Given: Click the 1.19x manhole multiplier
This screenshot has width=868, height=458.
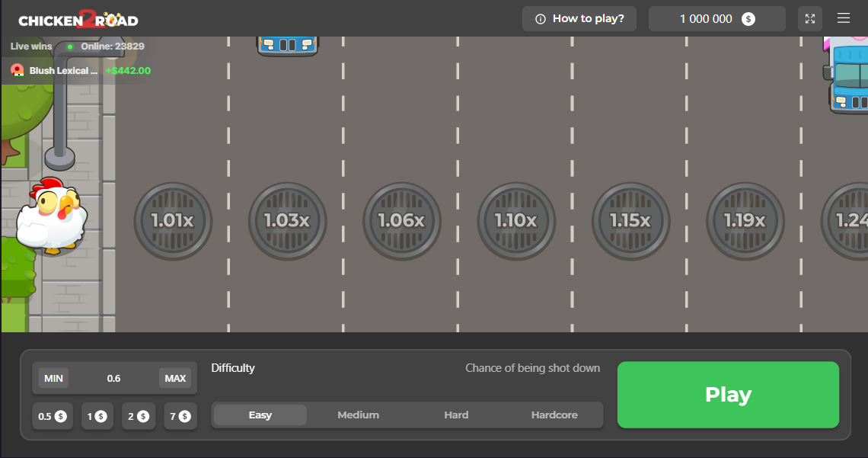Looking at the screenshot, I should point(745,221).
